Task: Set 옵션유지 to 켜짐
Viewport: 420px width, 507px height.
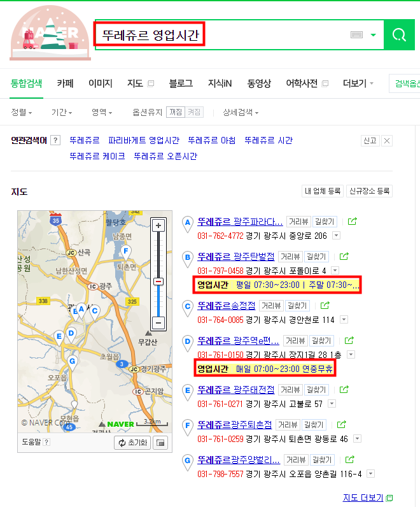Action: (x=194, y=112)
